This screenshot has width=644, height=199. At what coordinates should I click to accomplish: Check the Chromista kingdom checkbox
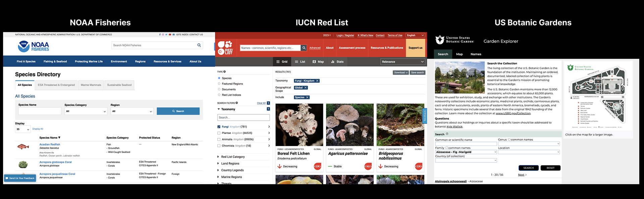pos(219,146)
